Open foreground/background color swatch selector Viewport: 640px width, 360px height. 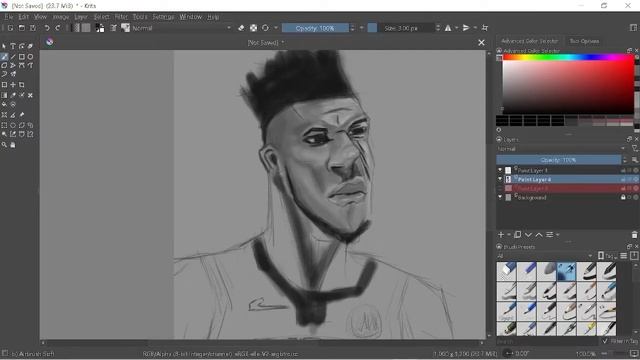click(x=100, y=28)
